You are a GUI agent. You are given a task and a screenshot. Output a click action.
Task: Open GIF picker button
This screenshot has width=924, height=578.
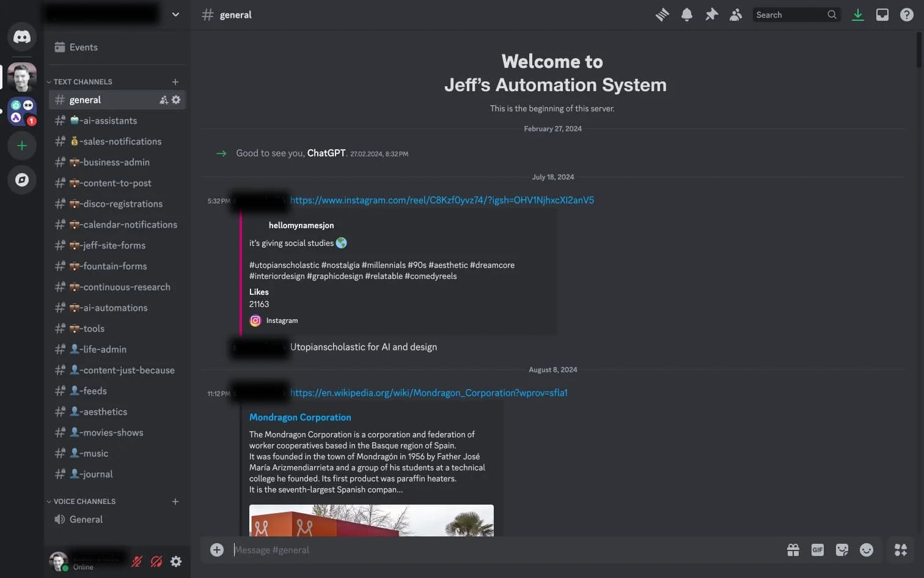[x=818, y=550]
